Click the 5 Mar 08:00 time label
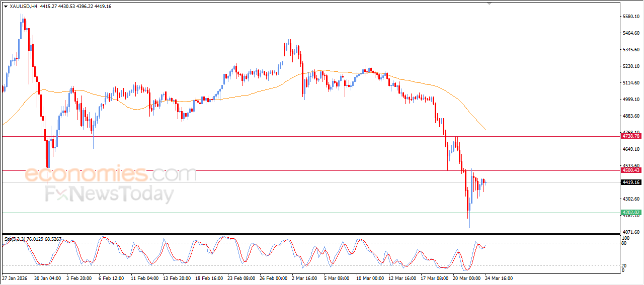The width and height of the screenshot is (644, 285). 338,278
